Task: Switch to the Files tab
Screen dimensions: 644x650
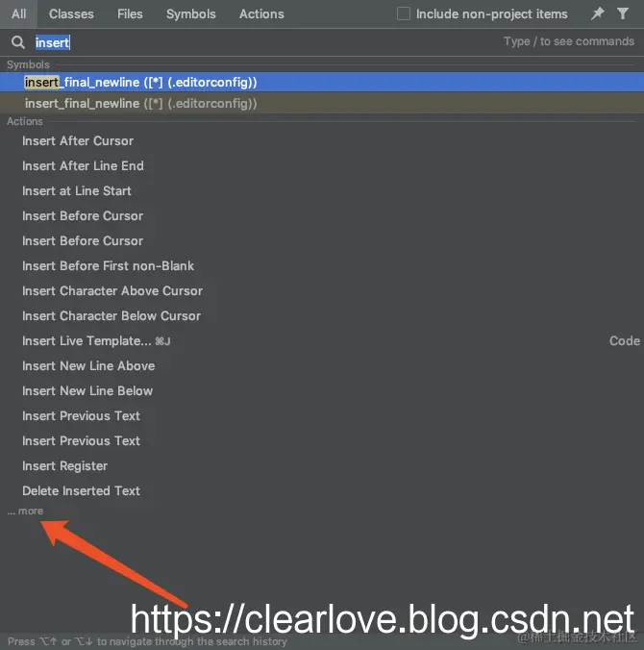Action: tap(130, 13)
